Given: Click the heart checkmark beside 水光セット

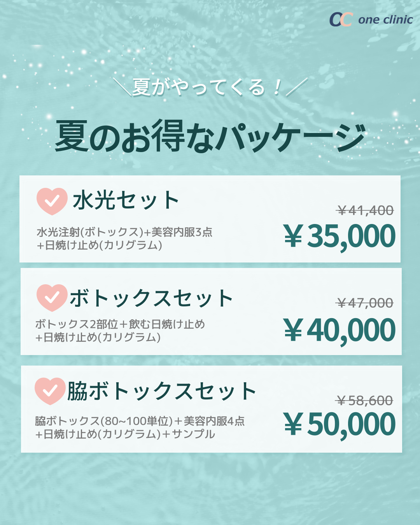Looking at the screenshot, I should pos(52,201).
